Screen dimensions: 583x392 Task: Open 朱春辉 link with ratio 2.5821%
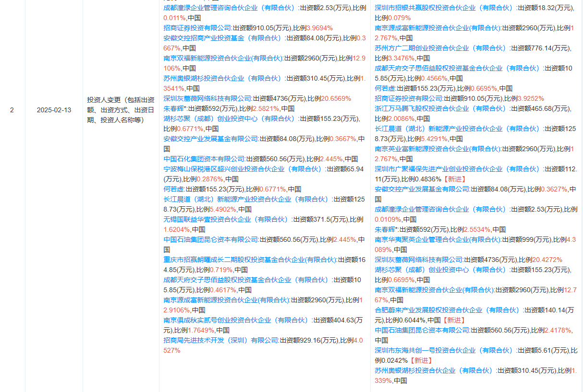point(173,108)
